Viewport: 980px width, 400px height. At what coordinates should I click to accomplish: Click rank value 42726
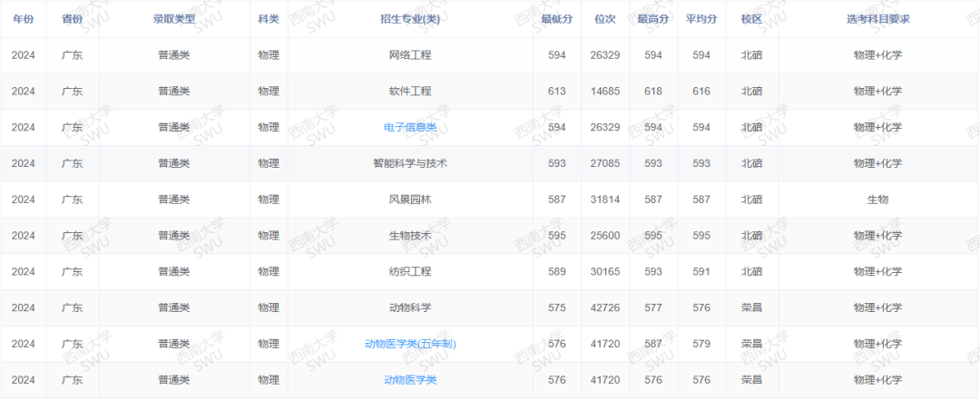coord(605,307)
